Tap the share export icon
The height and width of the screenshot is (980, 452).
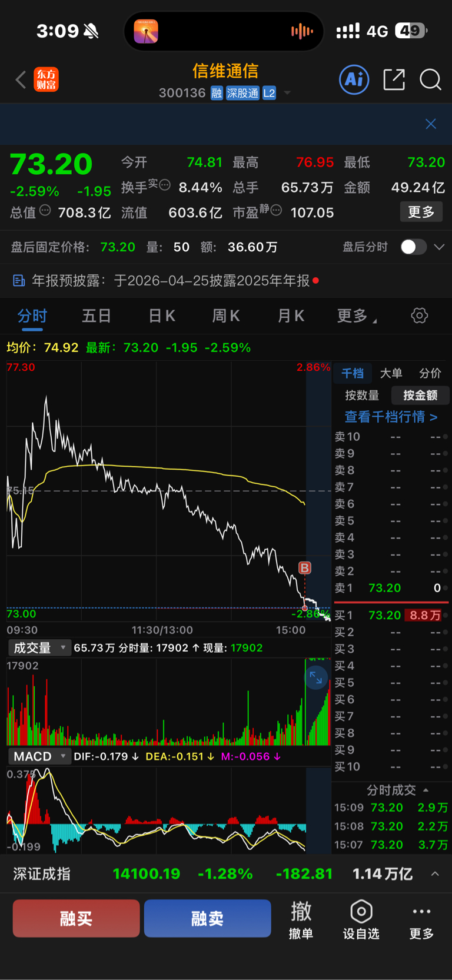[x=394, y=79]
